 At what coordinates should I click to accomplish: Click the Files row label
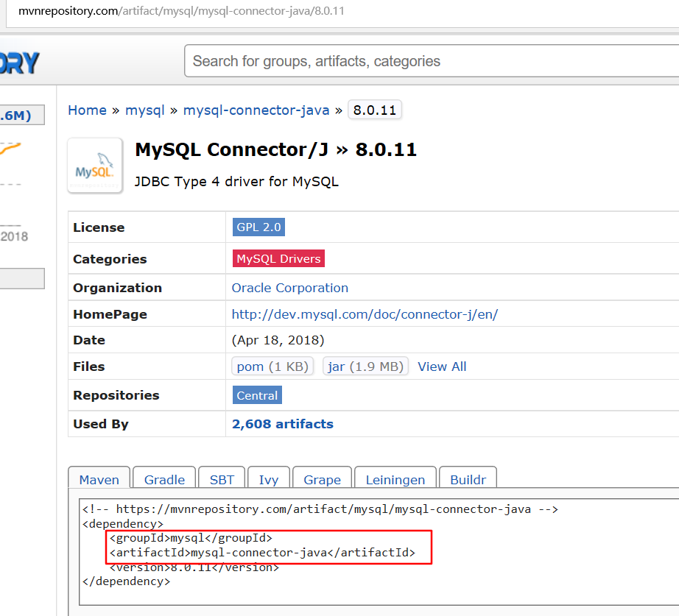click(89, 367)
